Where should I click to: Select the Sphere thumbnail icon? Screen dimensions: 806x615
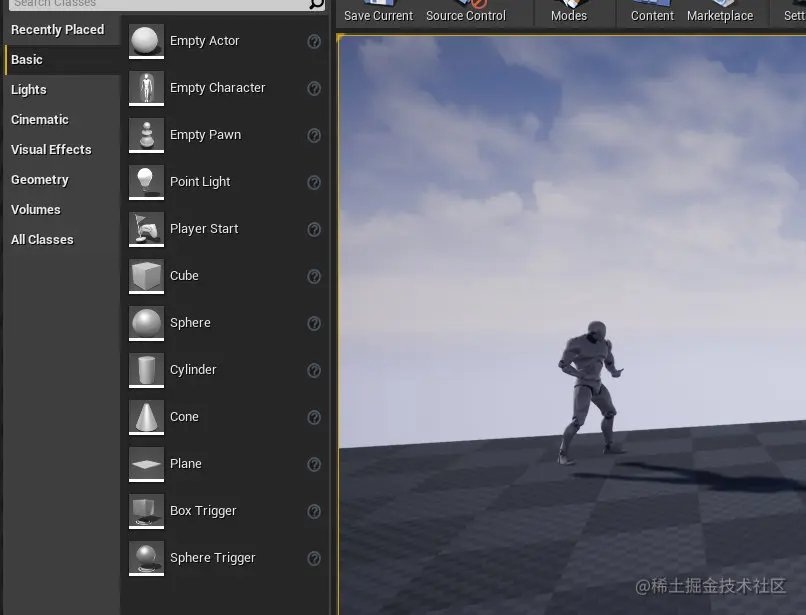(x=146, y=323)
